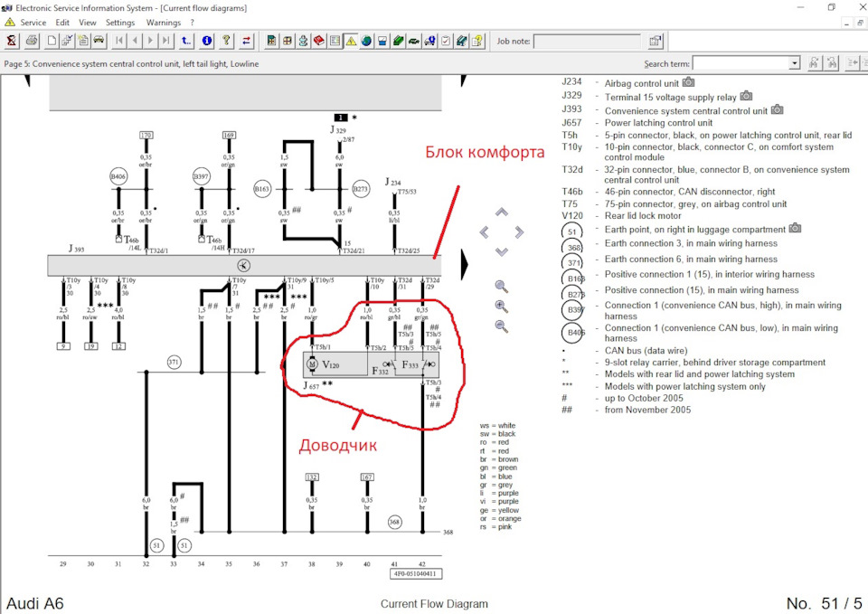Image resolution: width=868 pixels, height=614 pixels.
Task: Click the diagram number 4F0-051040411 box
Action: (416, 573)
